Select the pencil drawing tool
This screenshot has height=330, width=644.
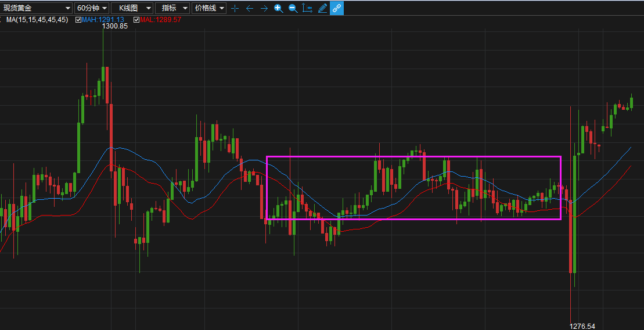coord(322,8)
